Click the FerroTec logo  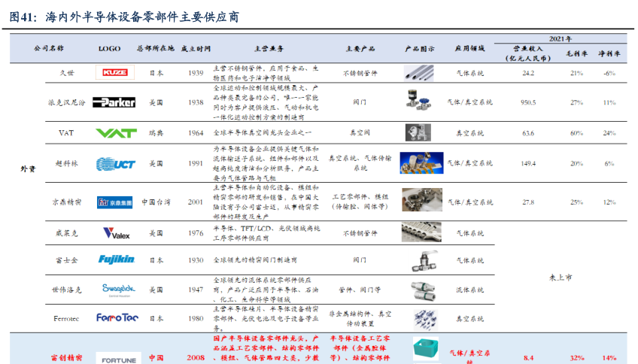(117, 318)
